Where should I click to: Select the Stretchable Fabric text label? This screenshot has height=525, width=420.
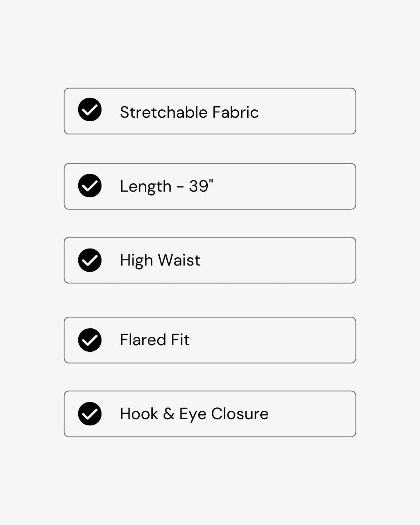189,112
